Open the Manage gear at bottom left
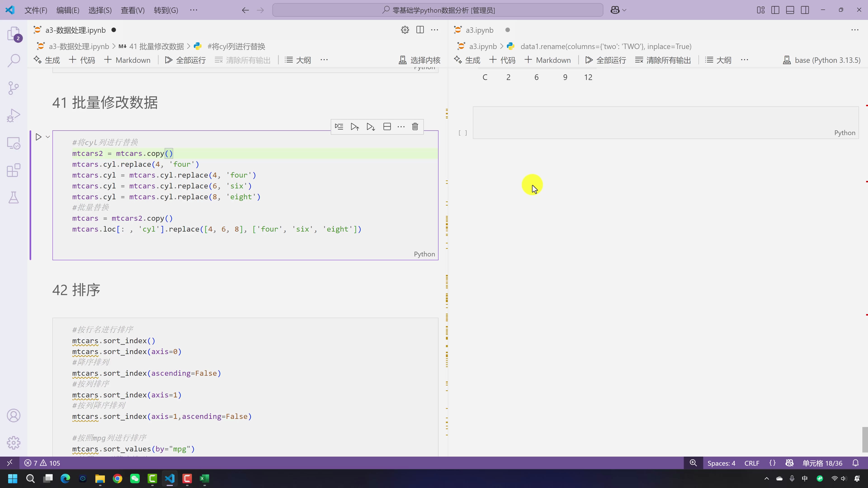Viewport: 868px width, 488px height. click(14, 443)
